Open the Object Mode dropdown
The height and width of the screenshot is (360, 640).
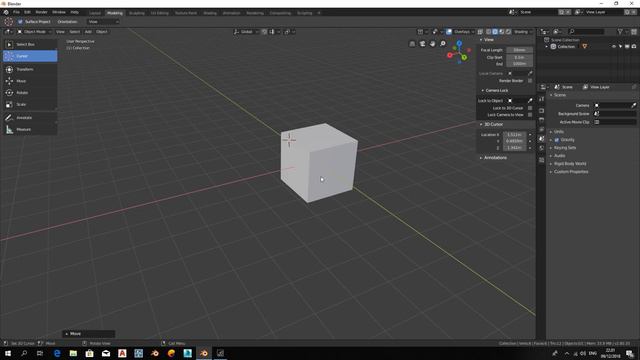[34, 31]
